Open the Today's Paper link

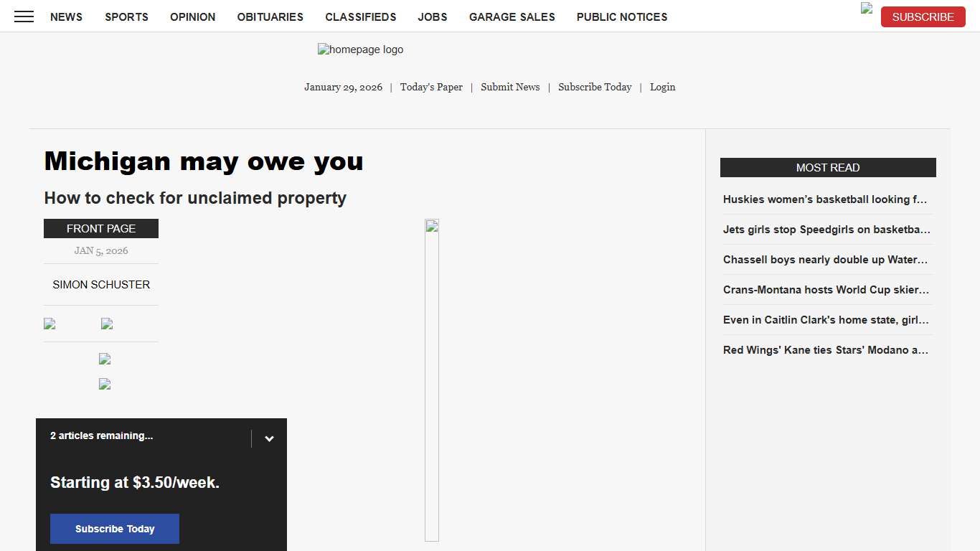click(x=431, y=87)
